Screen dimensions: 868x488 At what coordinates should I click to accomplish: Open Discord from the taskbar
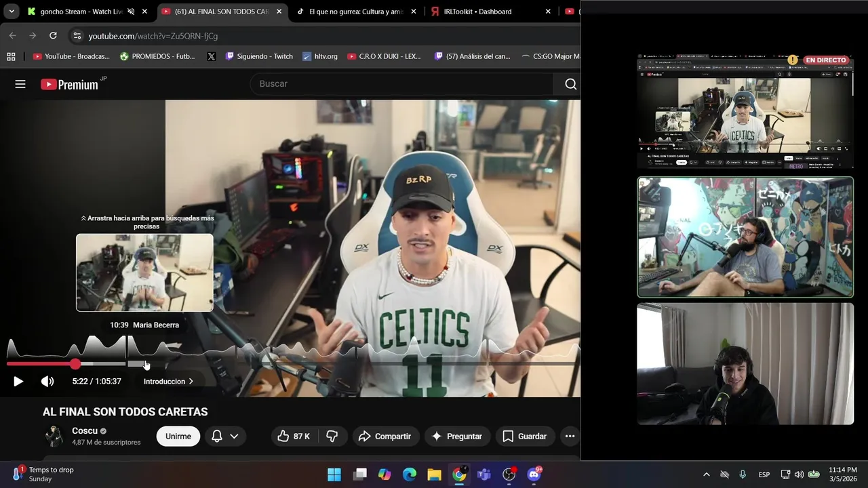tap(534, 474)
